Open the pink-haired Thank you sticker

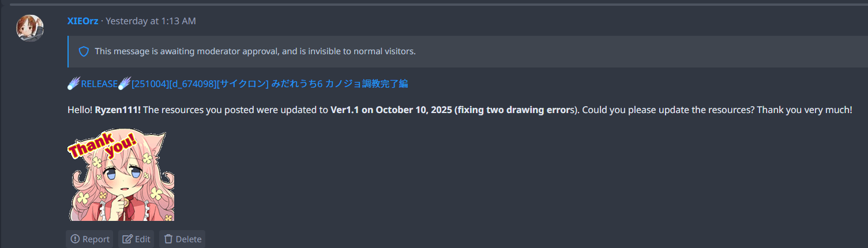click(121, 175)
